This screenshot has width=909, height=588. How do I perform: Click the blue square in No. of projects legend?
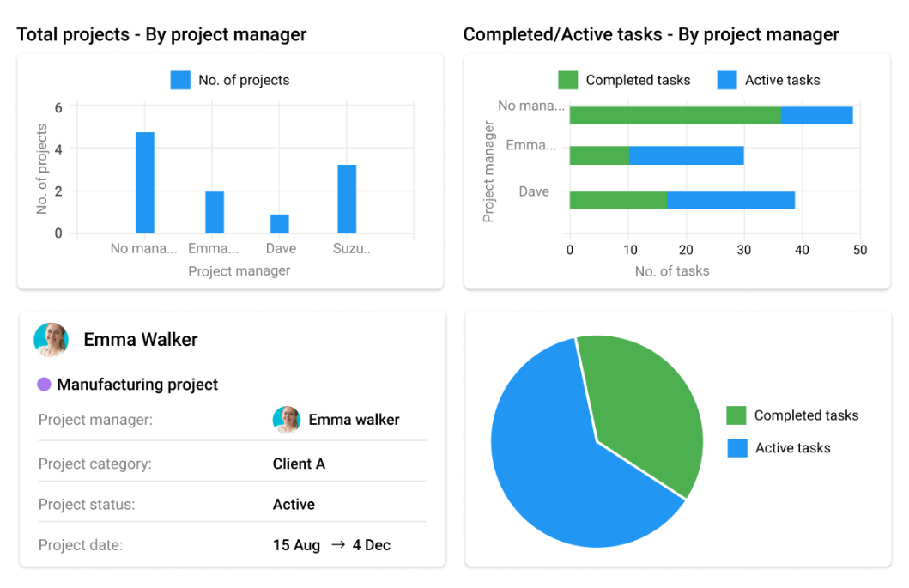click(x=180, y=80)
